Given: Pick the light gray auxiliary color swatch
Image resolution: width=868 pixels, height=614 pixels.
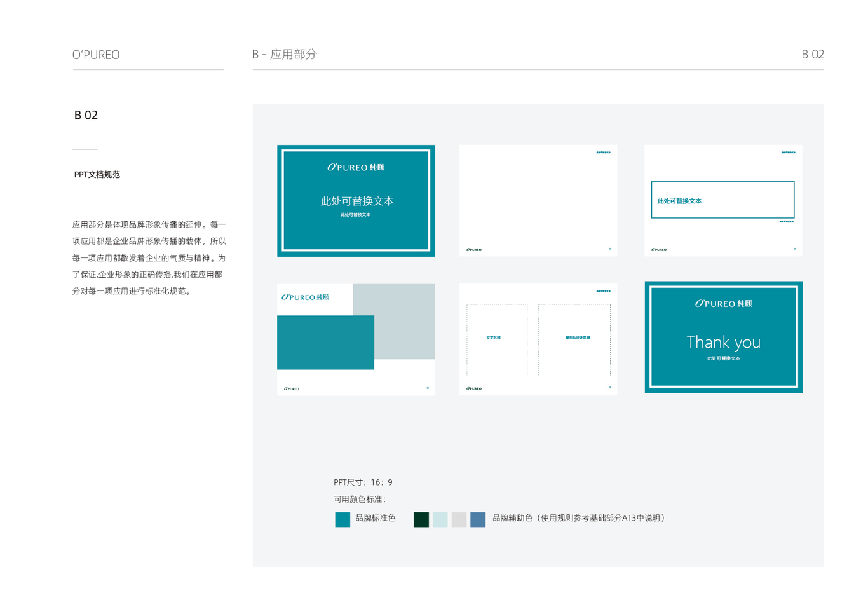Looking at the screenshot, I should tap(459, 519).
